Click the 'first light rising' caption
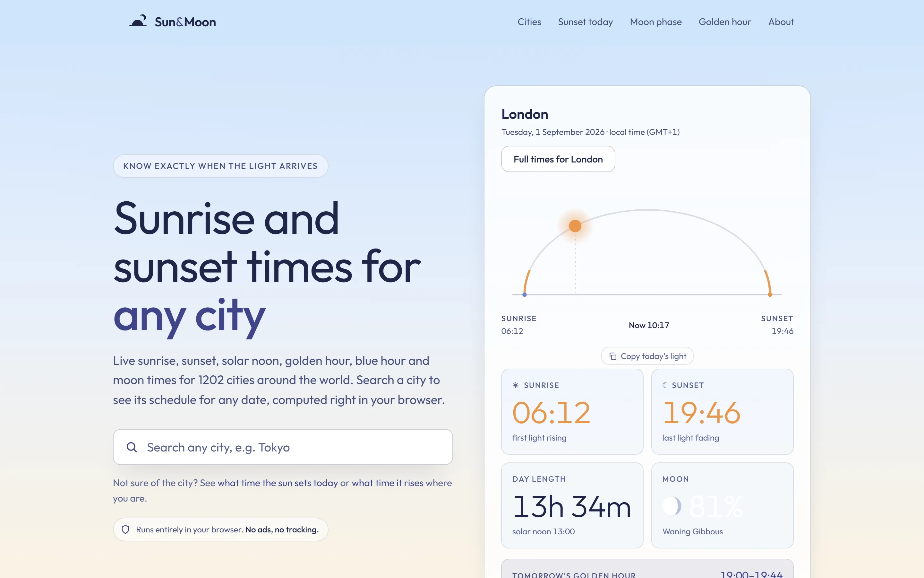 click(539, 438)
